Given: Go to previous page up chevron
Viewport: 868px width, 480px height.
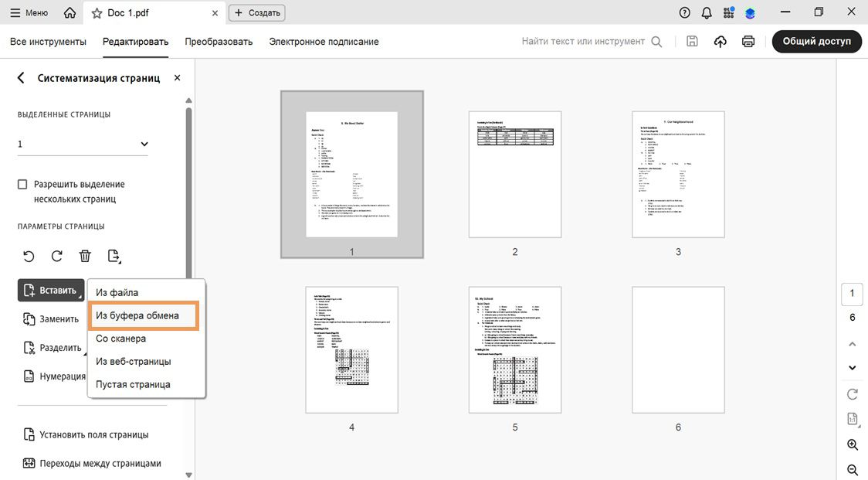Looking at the screenshot, I should (853, 344).
